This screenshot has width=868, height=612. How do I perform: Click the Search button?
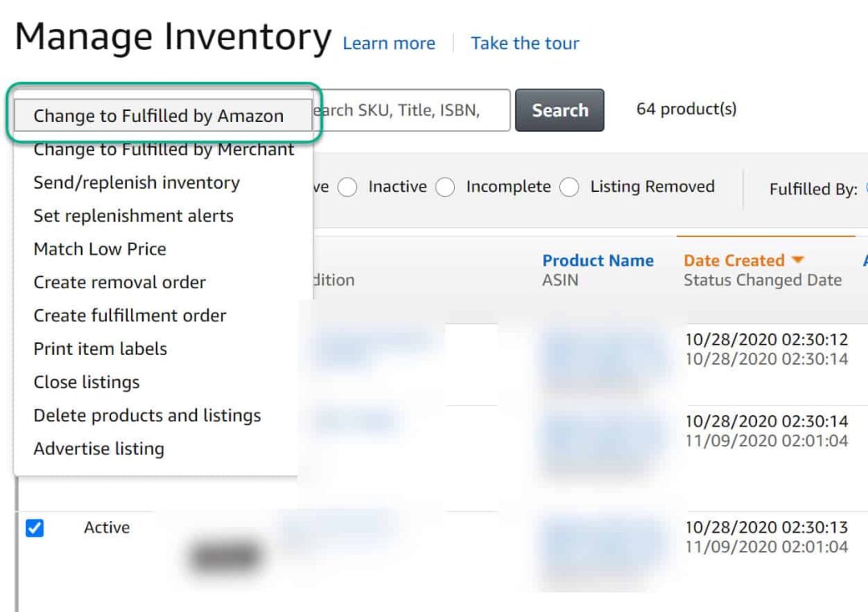[x=559, y=110]
